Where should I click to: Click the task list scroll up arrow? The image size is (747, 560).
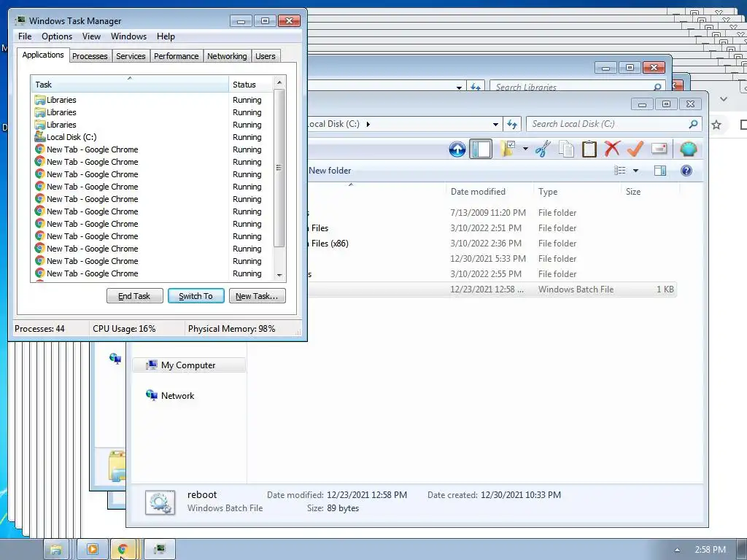[279, 82]
